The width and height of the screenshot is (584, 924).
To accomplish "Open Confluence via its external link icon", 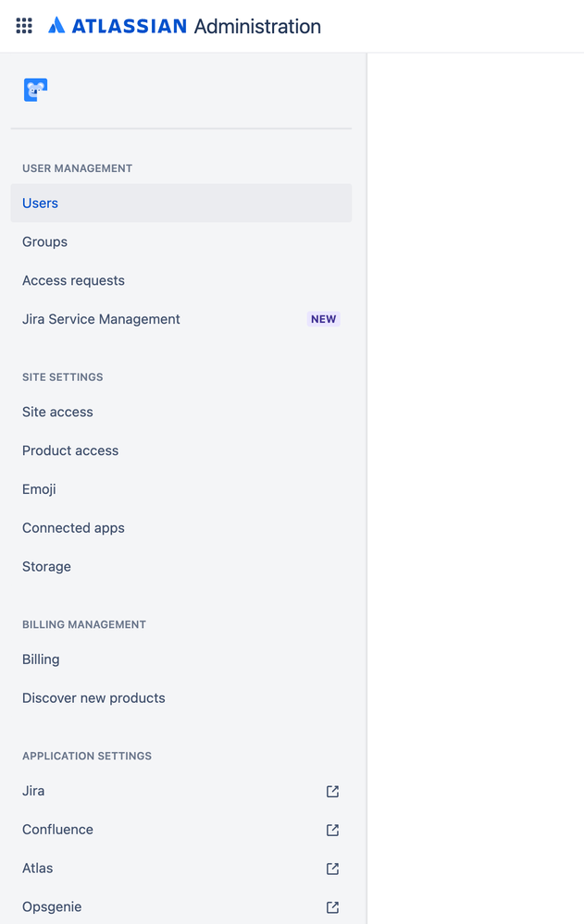I will (332, 830).
